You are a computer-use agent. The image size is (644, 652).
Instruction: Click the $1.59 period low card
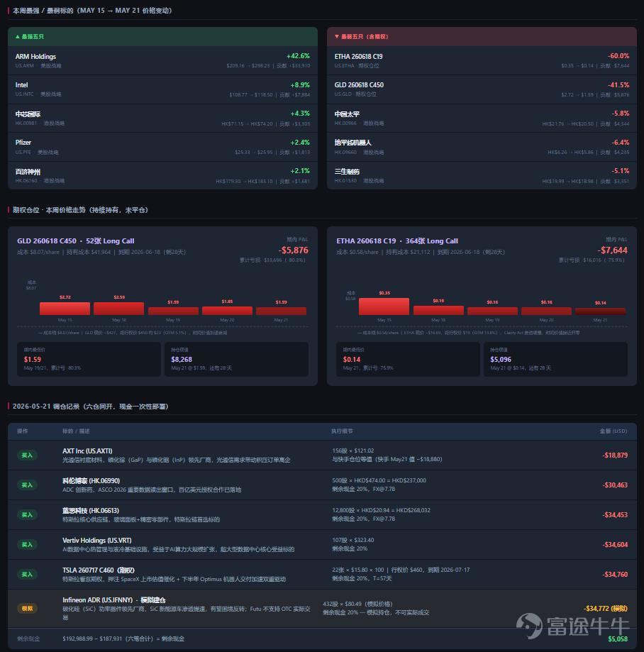89,359
